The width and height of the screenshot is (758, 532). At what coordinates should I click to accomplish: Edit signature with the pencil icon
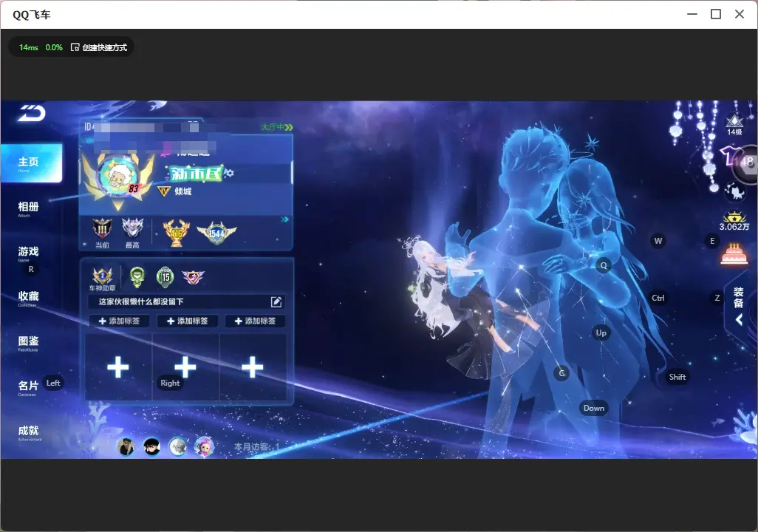tap(276, 302)
